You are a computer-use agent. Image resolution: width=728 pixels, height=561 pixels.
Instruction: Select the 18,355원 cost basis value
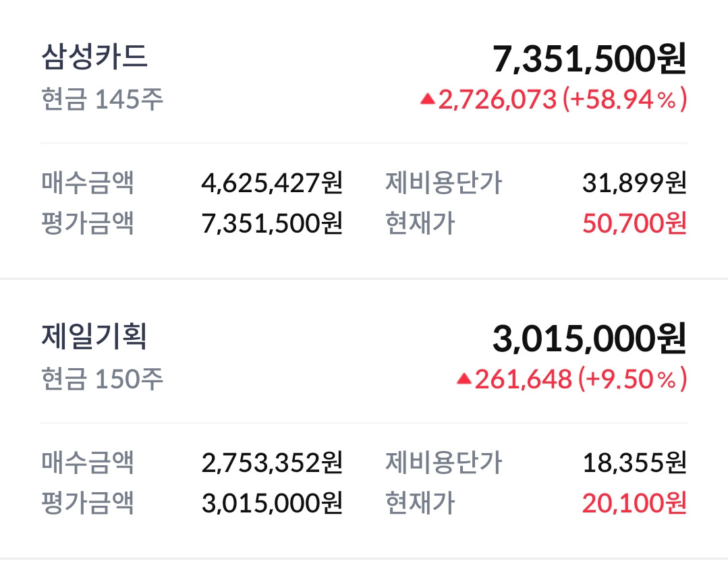click(634, 462)
